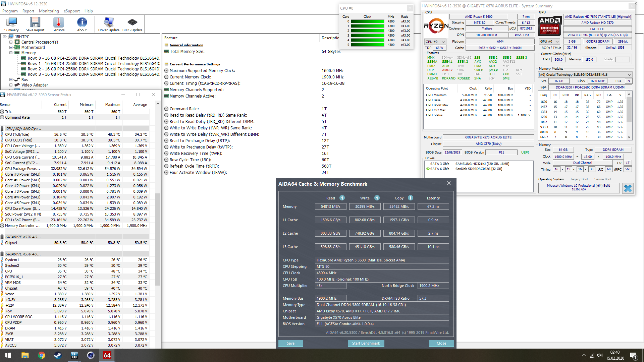644x362 pixels.
Task: Click the Steam icon in taskbar
Action: (58, 355)
